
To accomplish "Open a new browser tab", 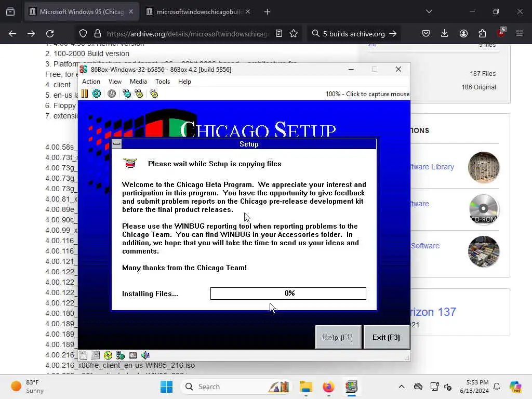I will [x=267, y=12].
